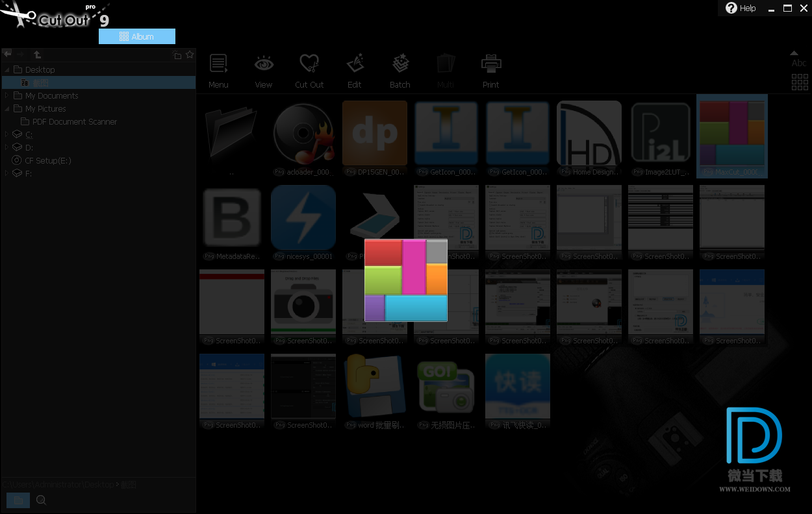Screen dimensions: 812x514
Task: Select the word 批量刷 thumbnail
Action: coord(375,387)
